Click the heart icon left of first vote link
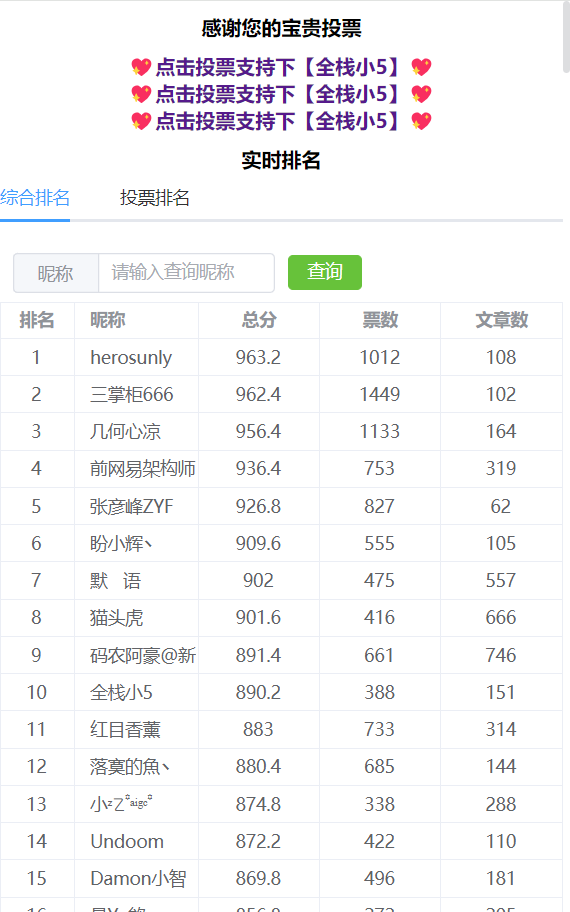 click(x=141, y=67)
